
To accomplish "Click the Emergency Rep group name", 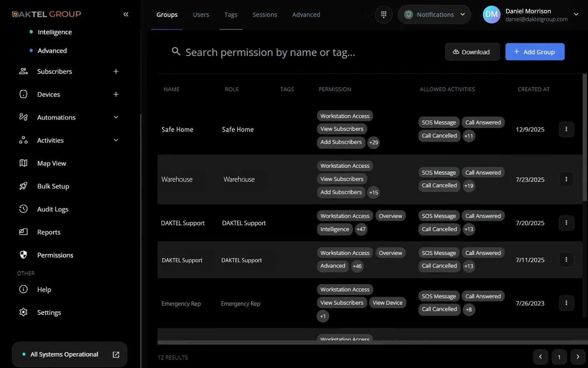I will tap(181, 304).
